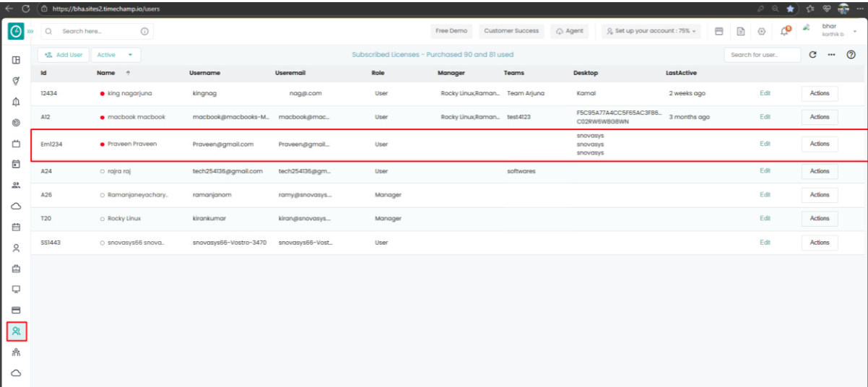Click the three-dots more options icon
The height and width of the screenshot is (387, 868).
point(831,55)
